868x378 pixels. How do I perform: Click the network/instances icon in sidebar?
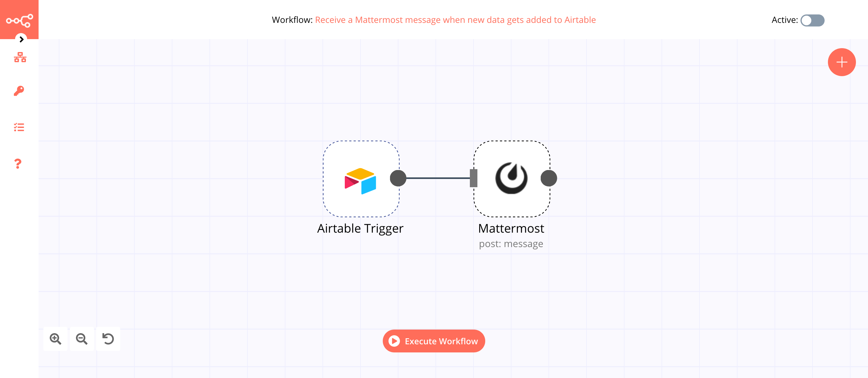[x=19, y=57]
